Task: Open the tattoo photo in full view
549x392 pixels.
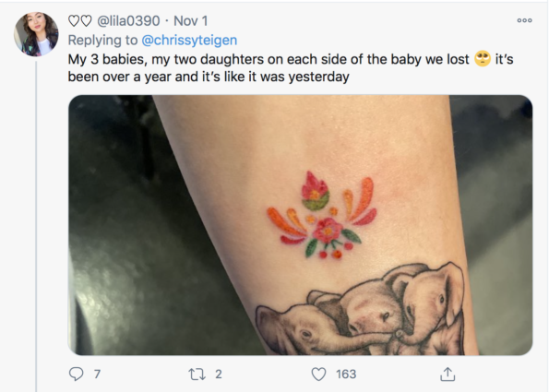Action: click(301, 225)
